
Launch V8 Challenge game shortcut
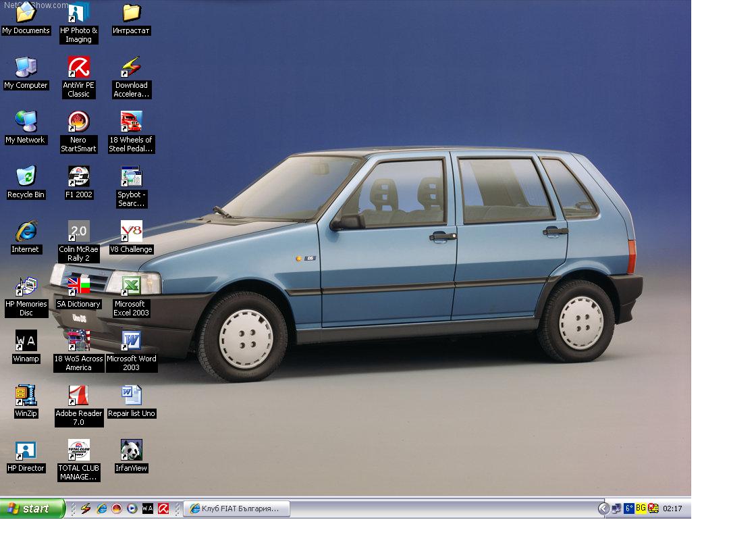[131, 232]
